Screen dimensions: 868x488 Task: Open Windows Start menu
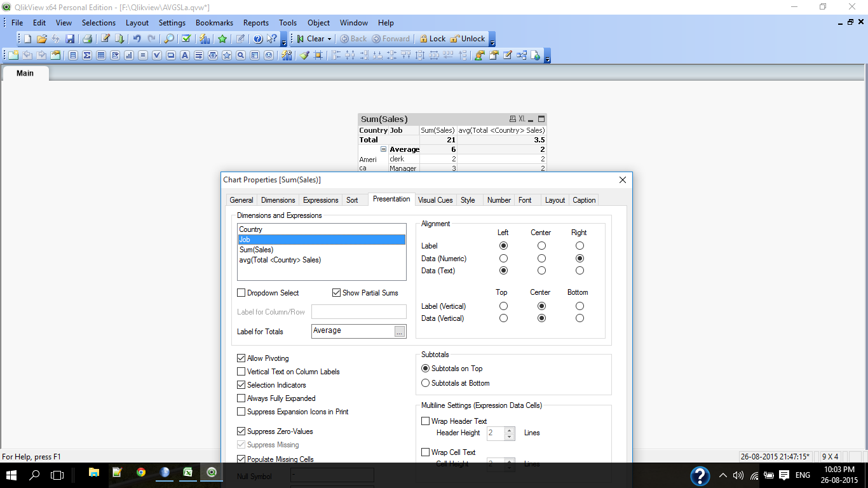(x=11, y=474)
